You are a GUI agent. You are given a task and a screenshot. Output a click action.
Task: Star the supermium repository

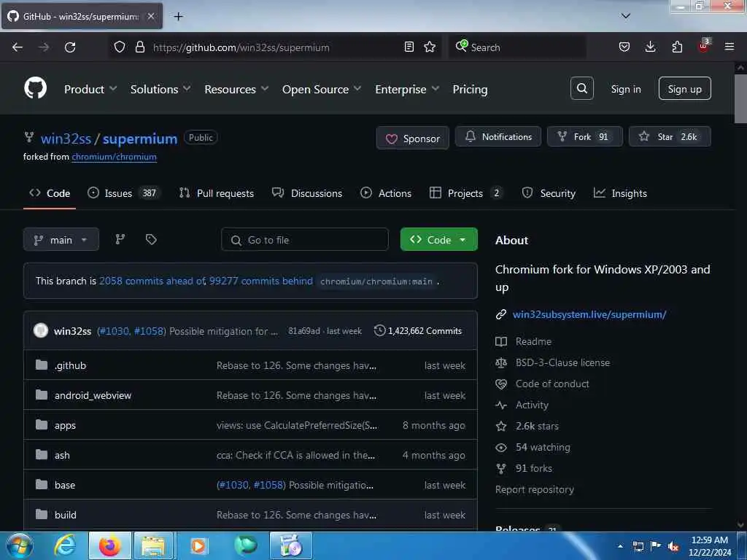point(670,136)
